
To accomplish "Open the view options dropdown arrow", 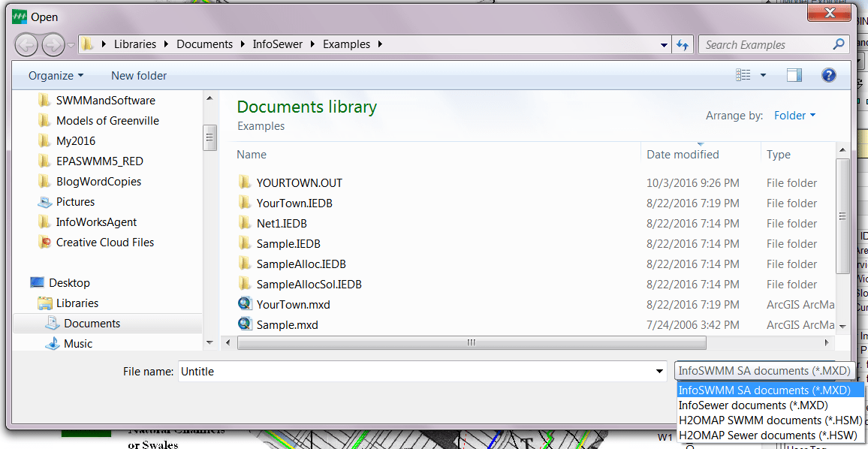I will point(764,75).
